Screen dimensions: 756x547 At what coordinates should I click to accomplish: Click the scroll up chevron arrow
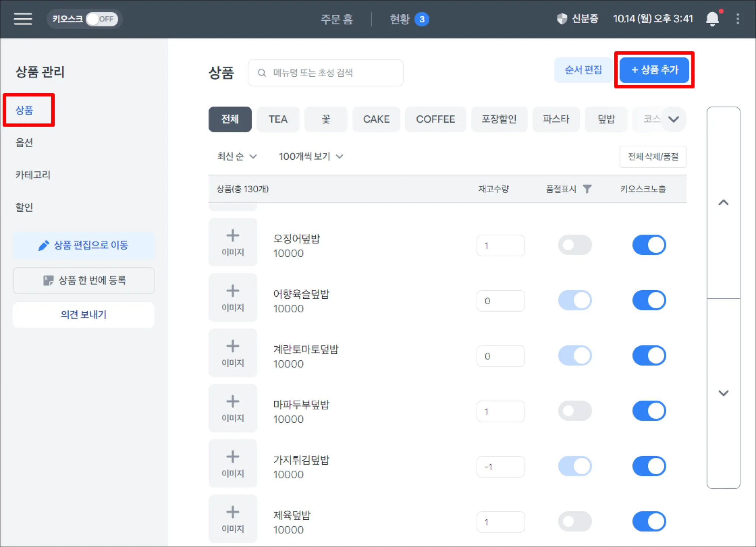pos(723,202)
